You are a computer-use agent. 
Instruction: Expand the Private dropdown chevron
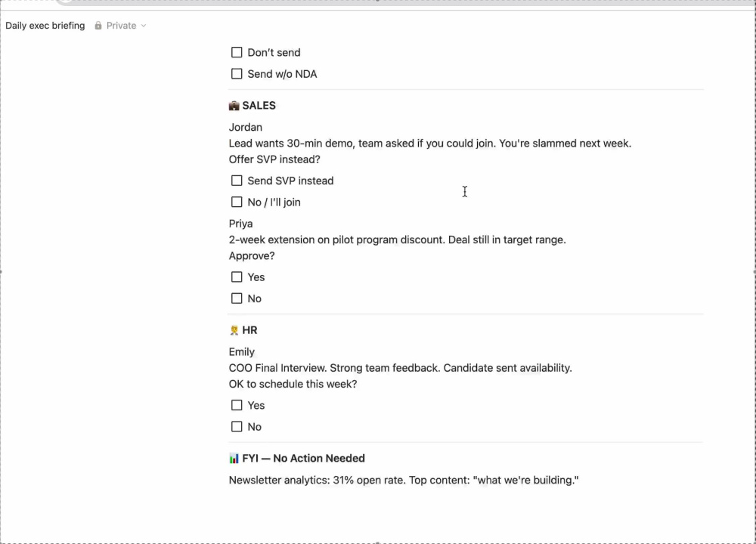pos(144,26)
